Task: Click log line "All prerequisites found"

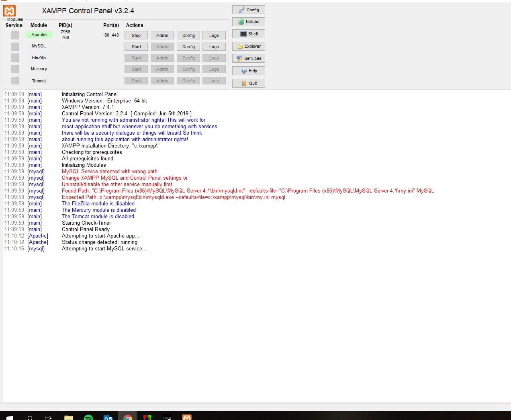Action: tap(88, 158)
